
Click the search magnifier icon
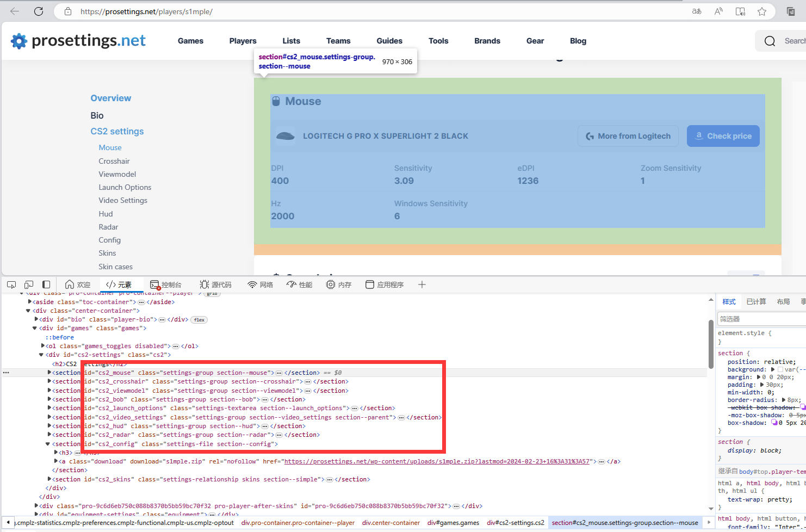point(770,41)
